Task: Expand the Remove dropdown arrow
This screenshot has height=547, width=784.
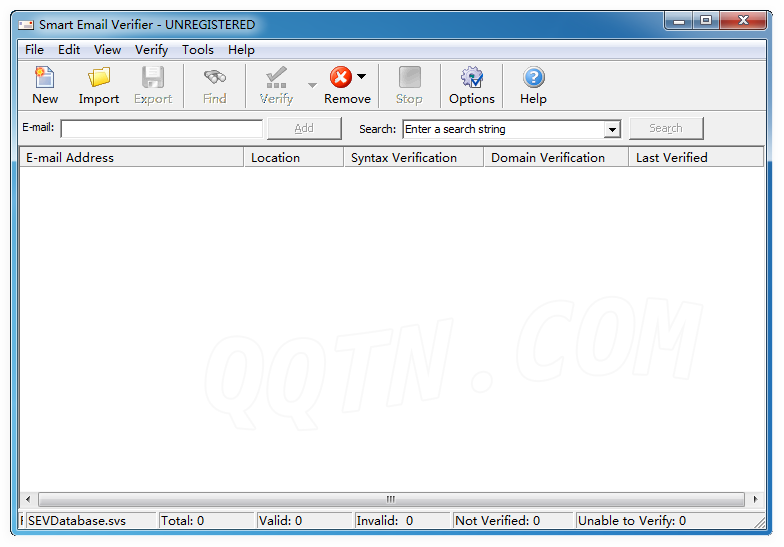Action: [x=361, y=77]
